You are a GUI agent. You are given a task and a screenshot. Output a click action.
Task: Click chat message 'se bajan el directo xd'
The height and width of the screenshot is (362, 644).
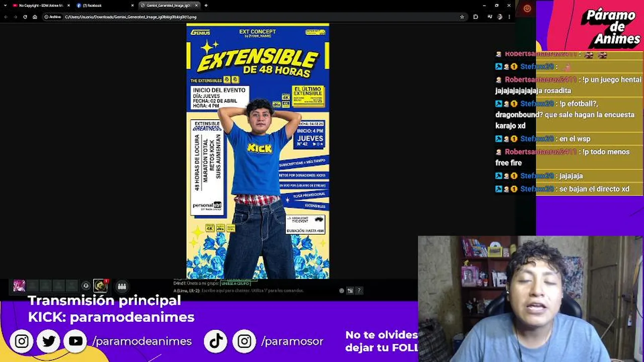coord(594,189)
